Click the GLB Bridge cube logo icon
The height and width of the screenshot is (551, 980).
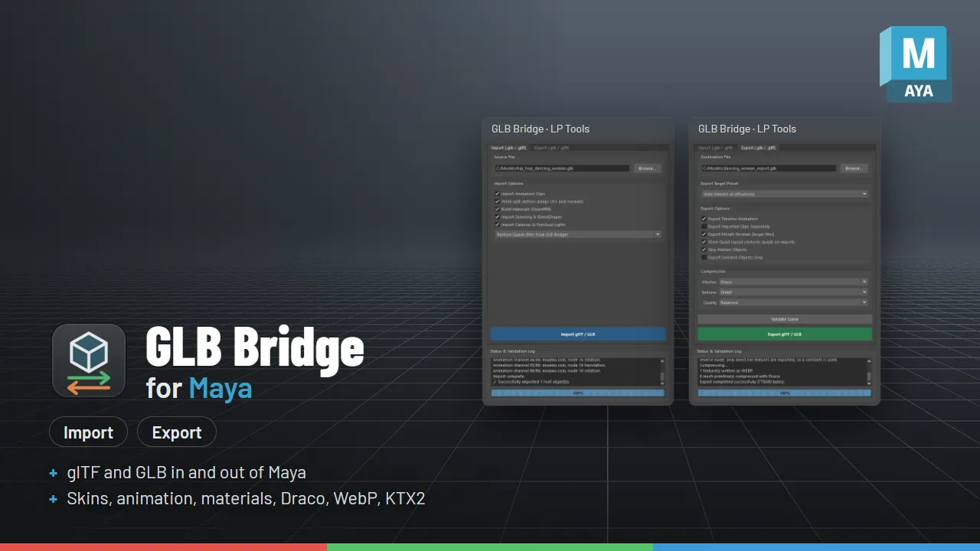(89, 360)
